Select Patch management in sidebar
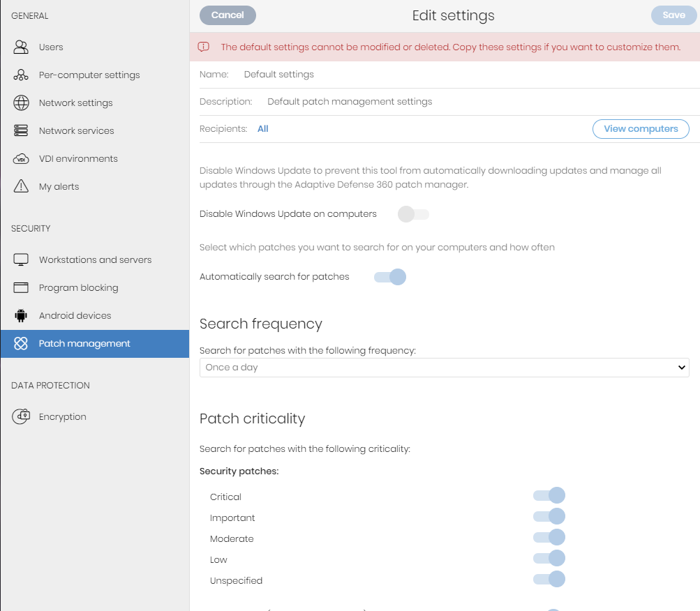 tap(84, 344)
